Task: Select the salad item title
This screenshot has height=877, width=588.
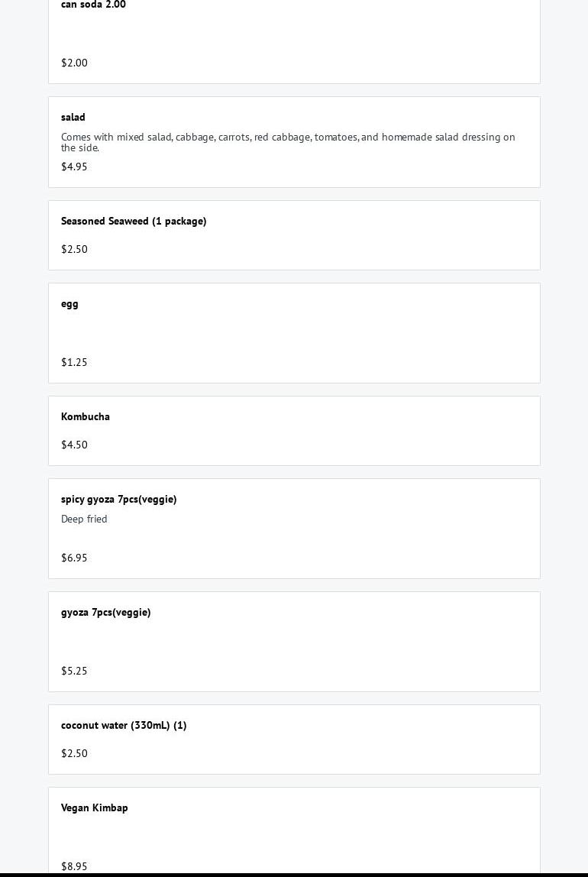Action: (x=73, y=117)
